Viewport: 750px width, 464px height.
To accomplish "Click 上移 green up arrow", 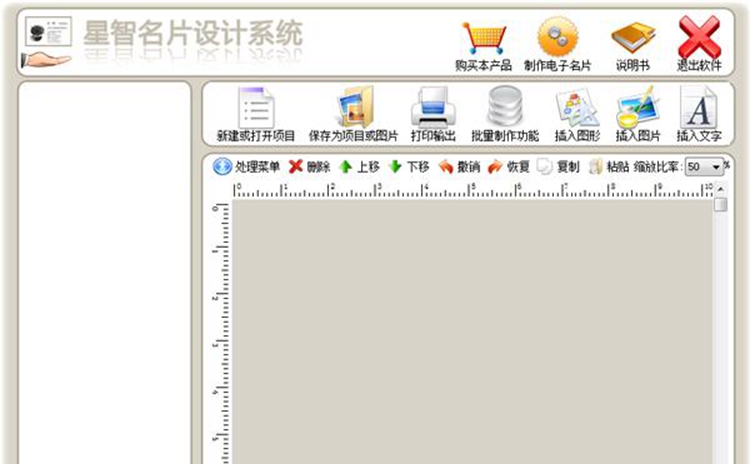I will [359, 166].
